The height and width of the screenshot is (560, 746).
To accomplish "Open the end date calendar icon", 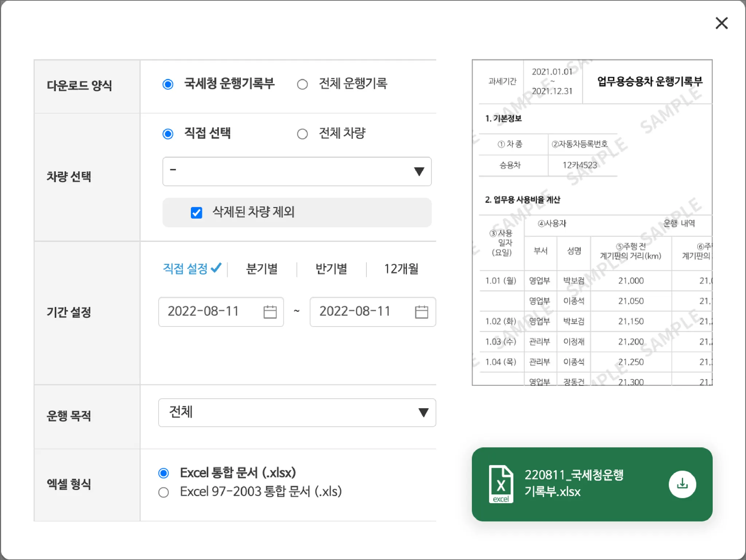I will pos(421,312).
